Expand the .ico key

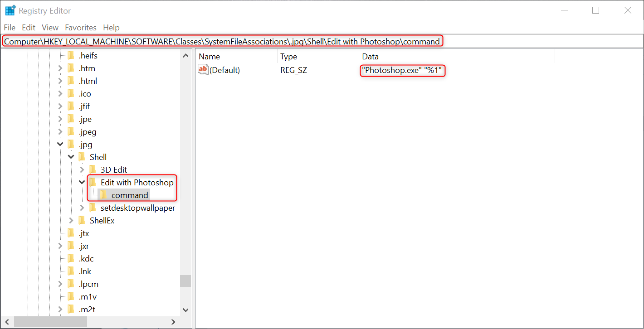click(x=60, y=94)
